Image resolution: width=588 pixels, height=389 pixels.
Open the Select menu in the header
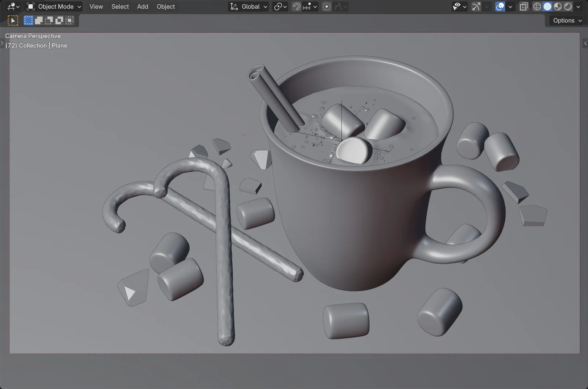pos(120,6)
